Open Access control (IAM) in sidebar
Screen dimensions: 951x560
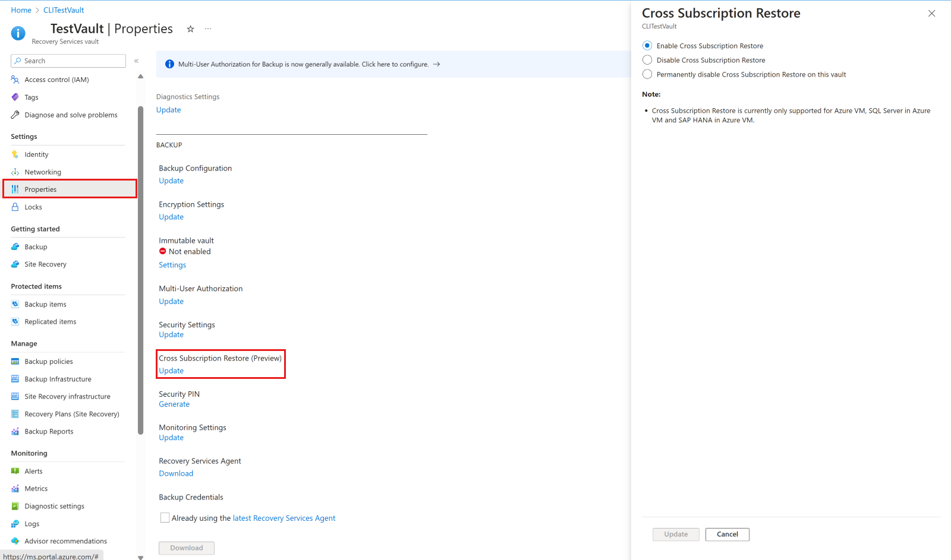pyautogui.click(x=56, y=79)
